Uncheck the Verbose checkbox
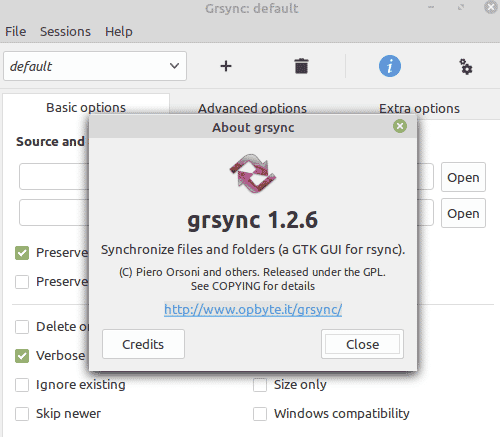500x437 pixels. click(x=22, y=356)
